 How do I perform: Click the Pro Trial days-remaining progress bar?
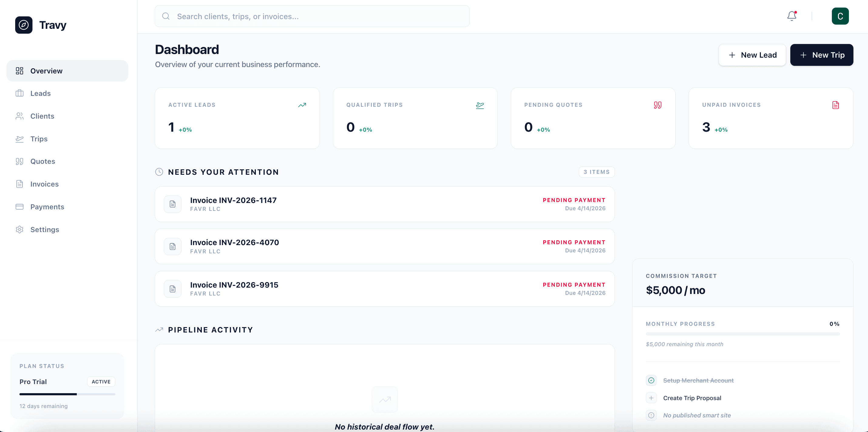coord(67,394)
